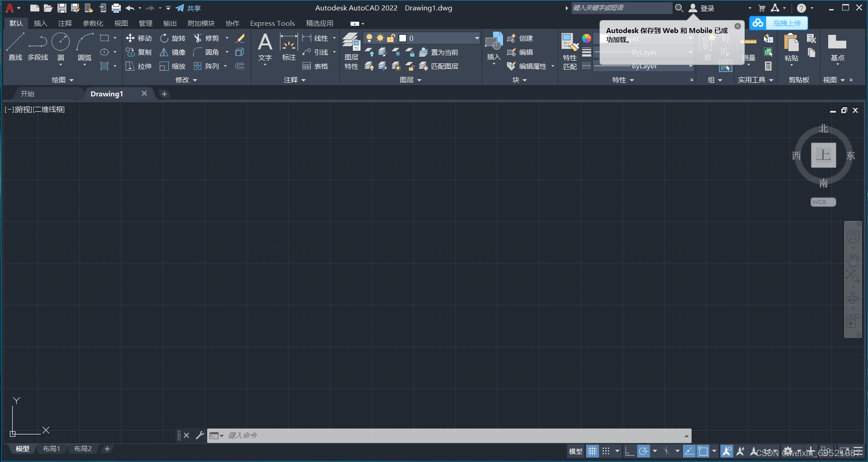
Task: Open the 插入 (Insert) ribbon tab
Action: click(40, 24)
